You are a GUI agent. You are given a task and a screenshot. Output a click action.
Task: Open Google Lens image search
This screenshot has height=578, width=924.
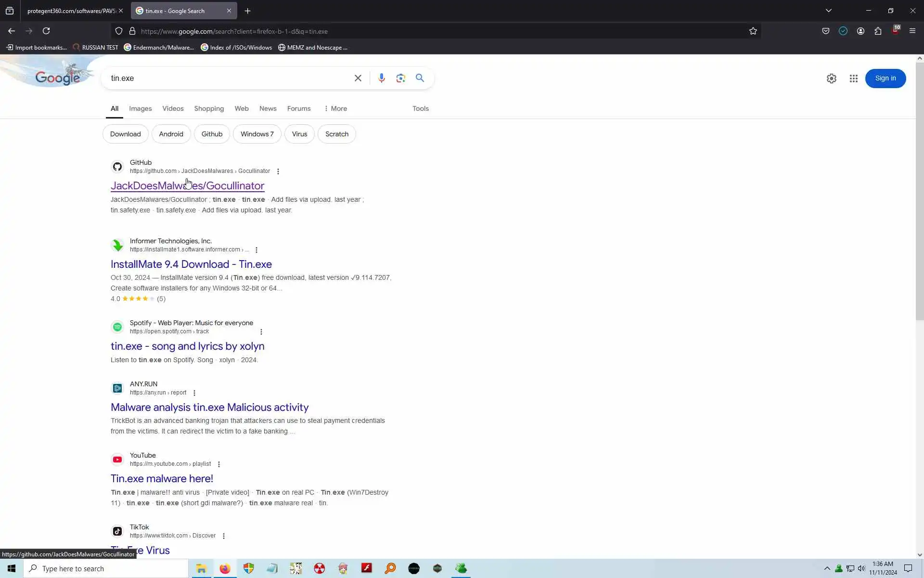pos(400,78)
